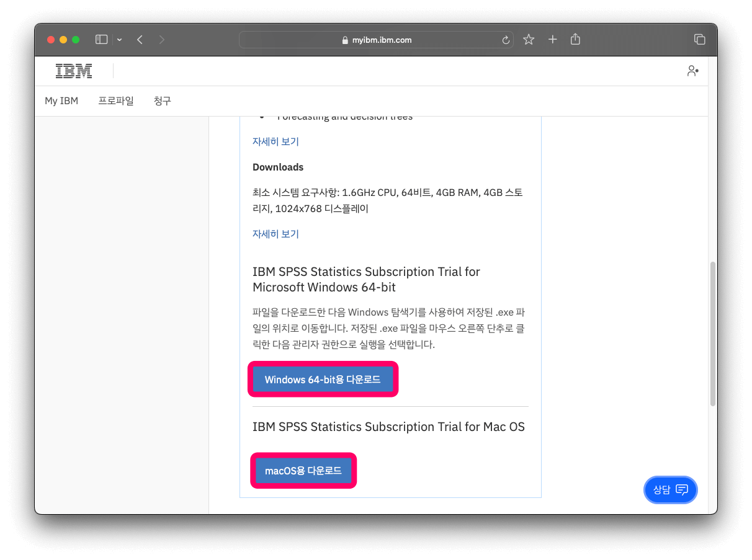Open the 자세히 보기 link under system requirements
The image size is (752, 560).
[x=275, y=234]
